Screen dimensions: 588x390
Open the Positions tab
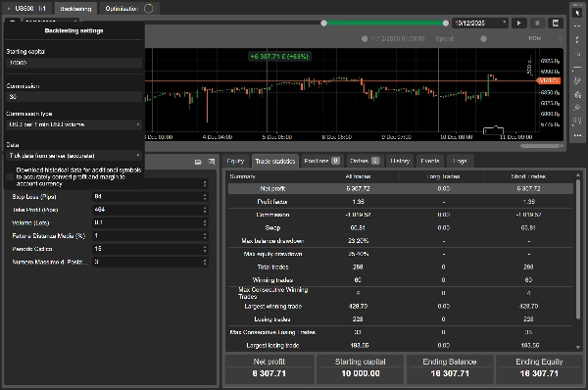click(x=321, y=161)
